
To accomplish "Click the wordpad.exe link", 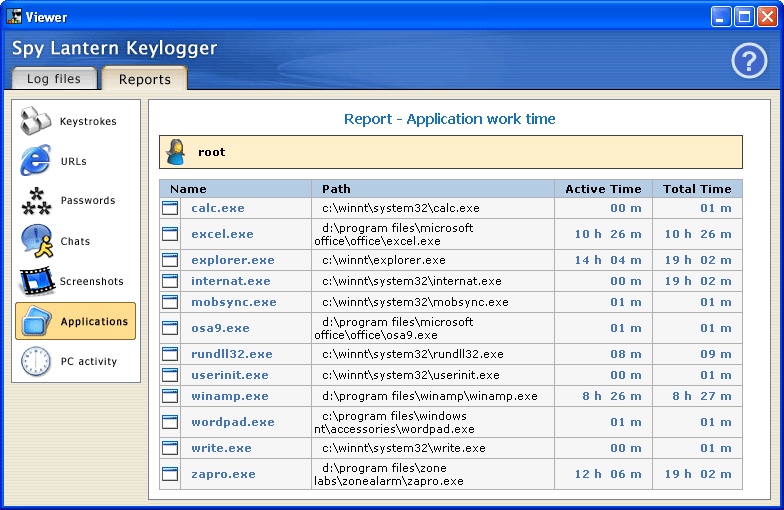I will click(233, 422).
